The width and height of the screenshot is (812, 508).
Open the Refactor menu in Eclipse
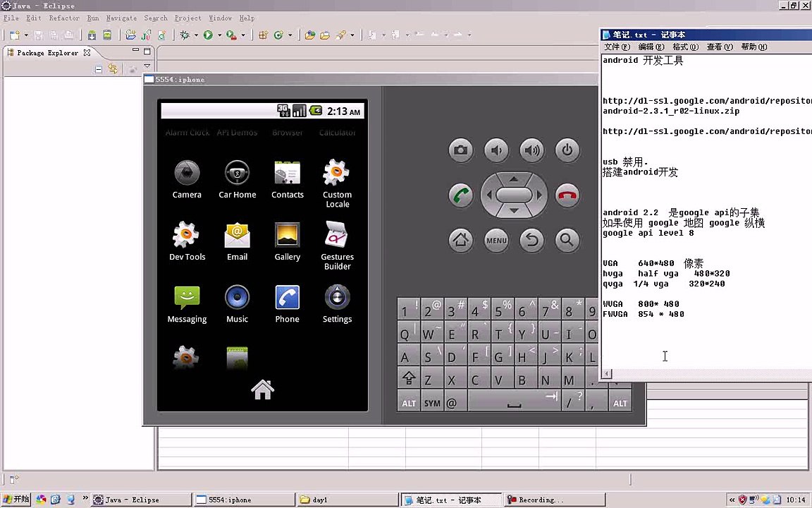[x=64, y=18]
